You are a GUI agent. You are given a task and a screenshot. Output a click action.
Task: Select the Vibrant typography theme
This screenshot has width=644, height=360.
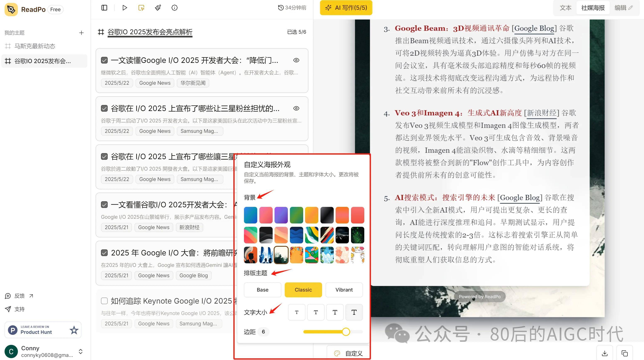344,290
